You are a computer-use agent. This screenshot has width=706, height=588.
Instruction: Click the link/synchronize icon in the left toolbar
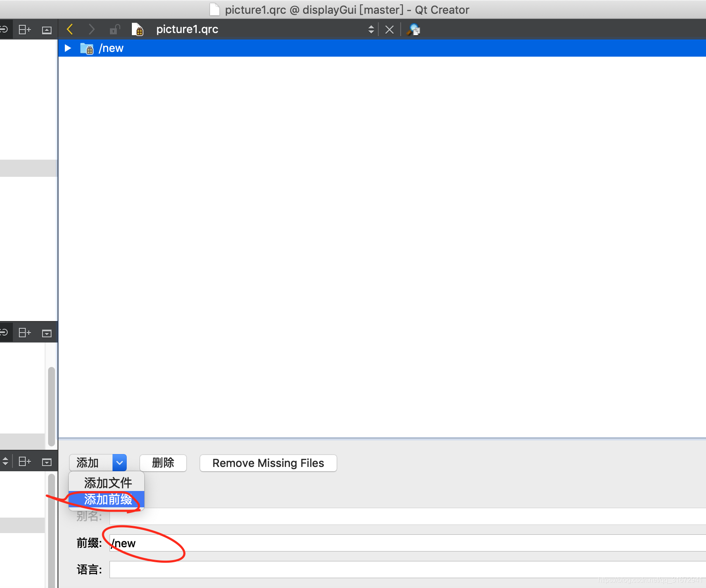(4, 29)
